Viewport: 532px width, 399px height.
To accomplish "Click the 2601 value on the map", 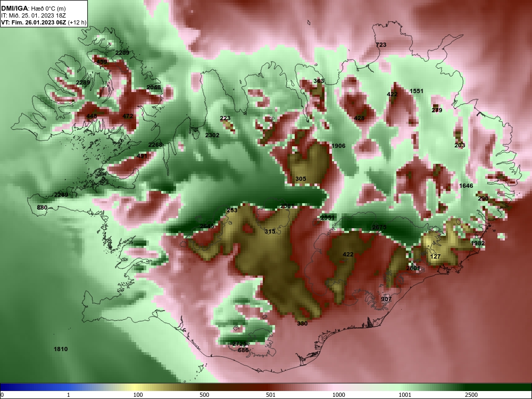I will (413, 268).
